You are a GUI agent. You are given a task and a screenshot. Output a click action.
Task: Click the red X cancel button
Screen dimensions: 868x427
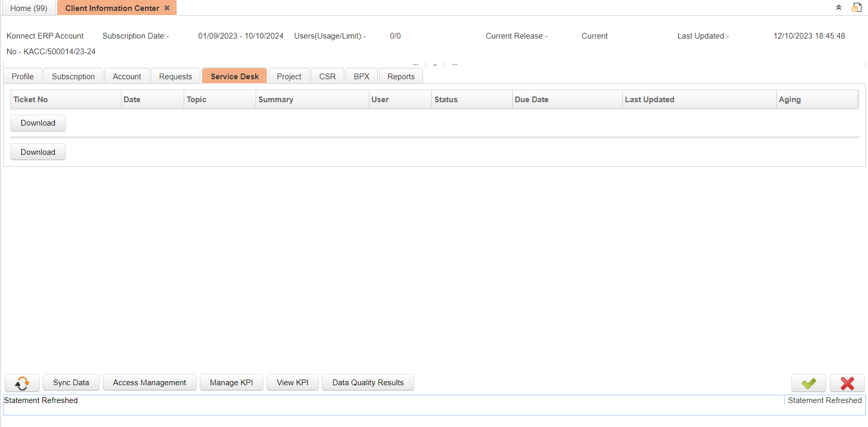point(847,383)
